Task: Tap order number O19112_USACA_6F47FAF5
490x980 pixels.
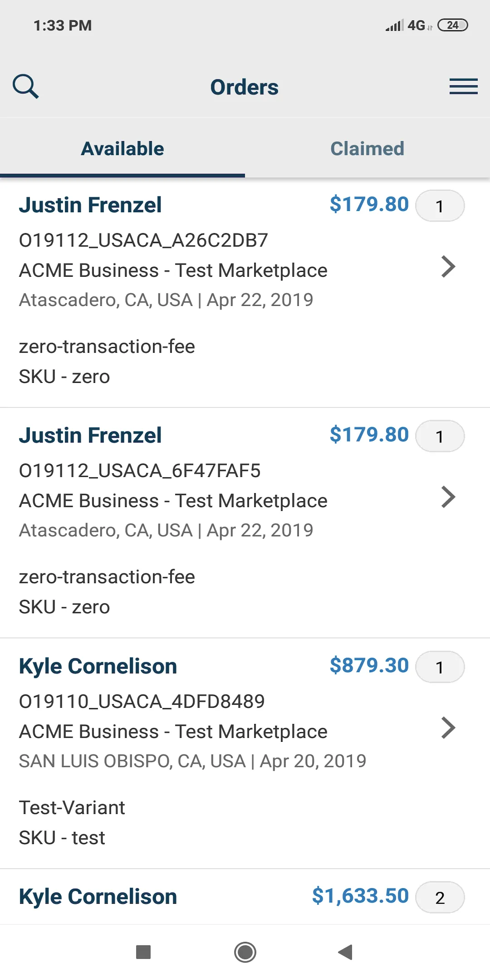Action: [x=140, y=470]
